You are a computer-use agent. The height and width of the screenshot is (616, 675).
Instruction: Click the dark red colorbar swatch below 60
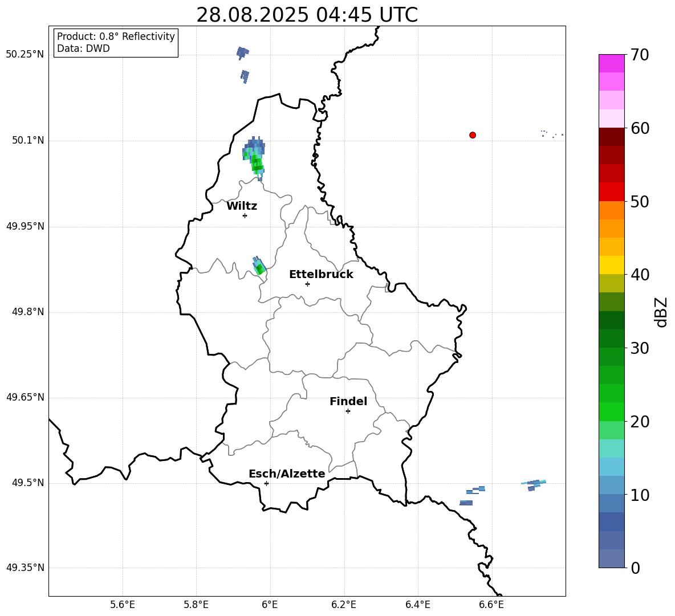coord(612,136)
